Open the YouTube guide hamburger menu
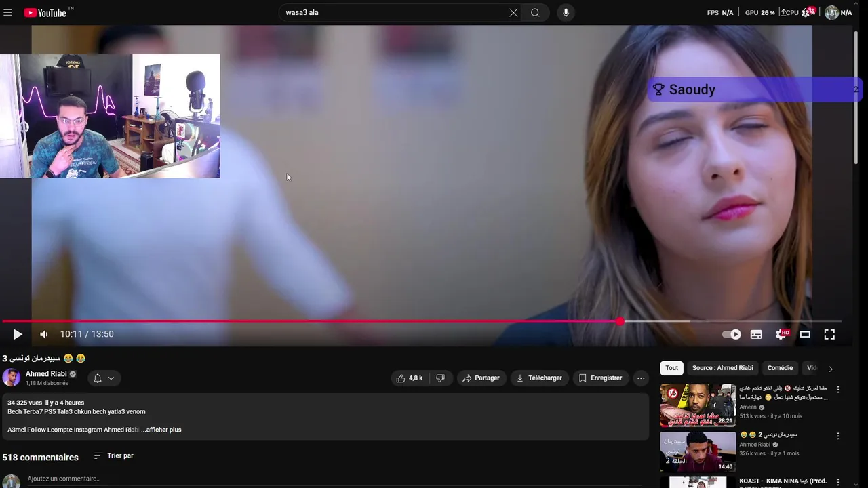The width and height of the screenshot is (868, 488). 8,12
